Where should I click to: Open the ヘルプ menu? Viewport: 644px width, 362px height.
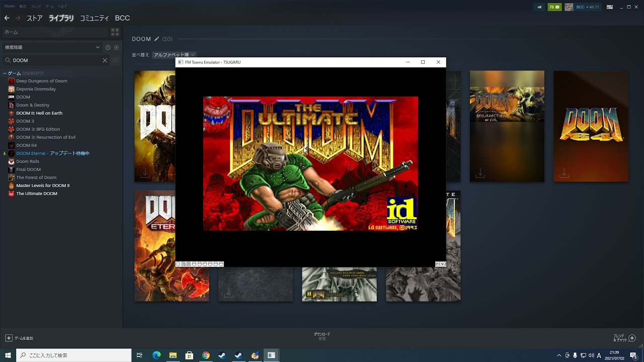(62, 7)
